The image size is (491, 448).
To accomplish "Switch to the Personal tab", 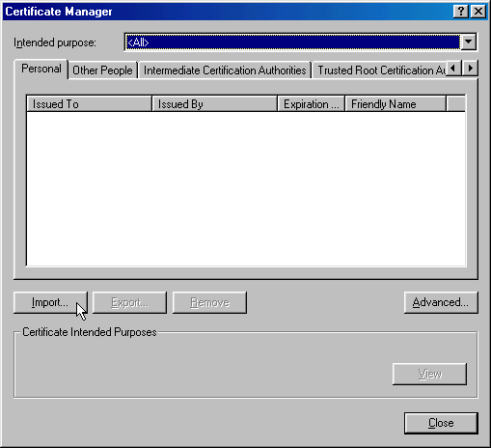I will (41, 69).
